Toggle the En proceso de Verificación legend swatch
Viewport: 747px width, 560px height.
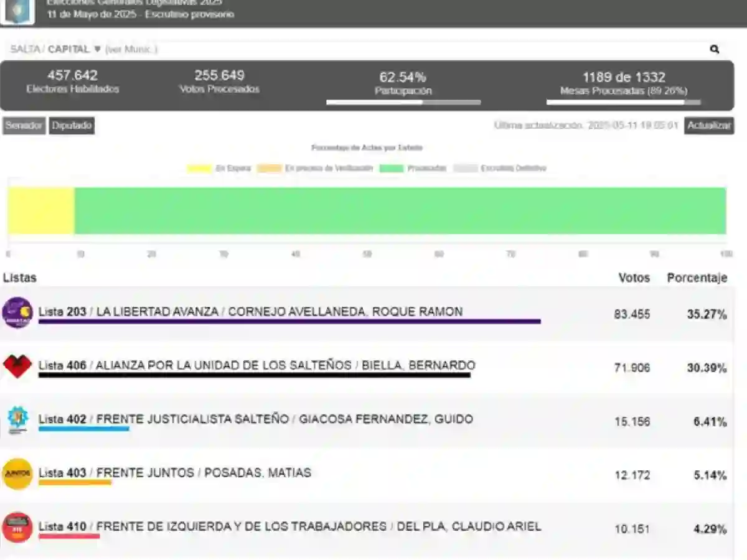pos(269,168)
